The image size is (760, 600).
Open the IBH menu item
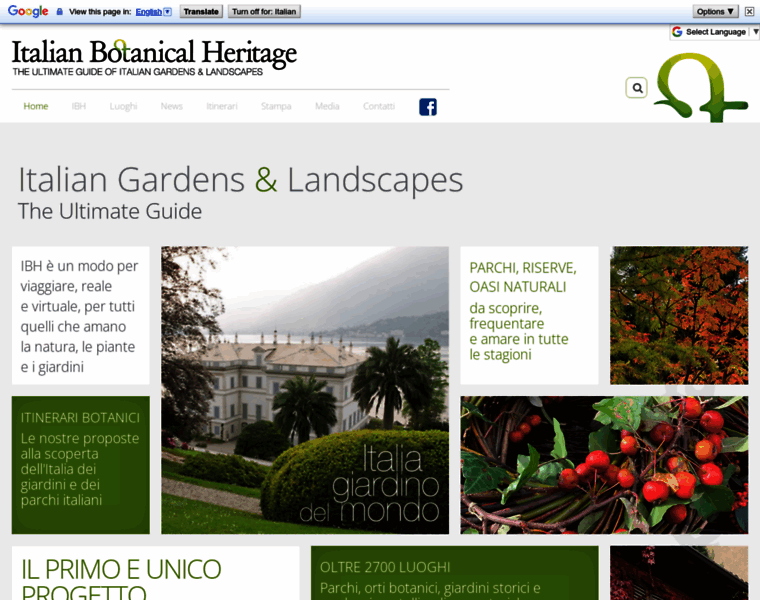(x=79, y=106)
